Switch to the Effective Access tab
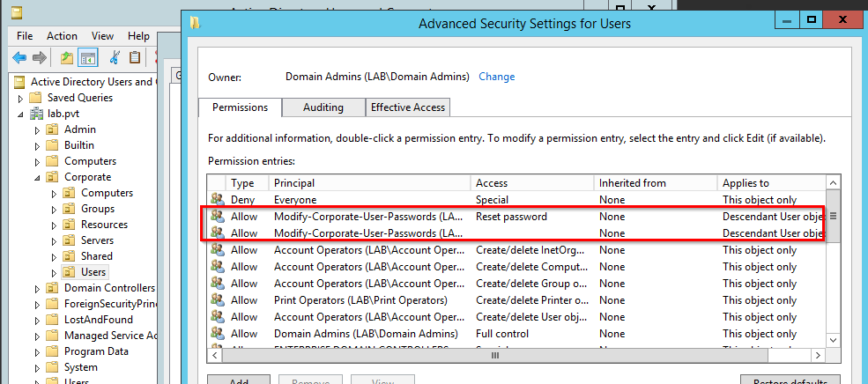Image resolution: width=868 pixels, height=384 pixels. tap(408, 107)
